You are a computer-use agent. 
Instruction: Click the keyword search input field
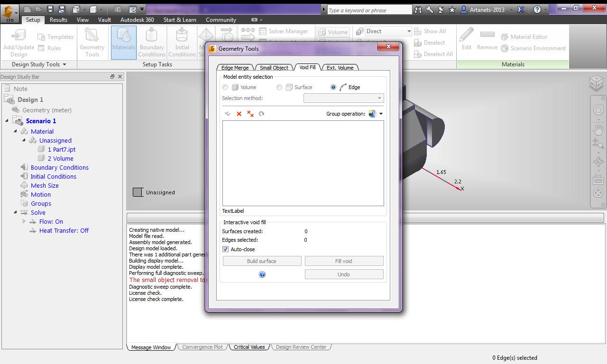point(370,10)
